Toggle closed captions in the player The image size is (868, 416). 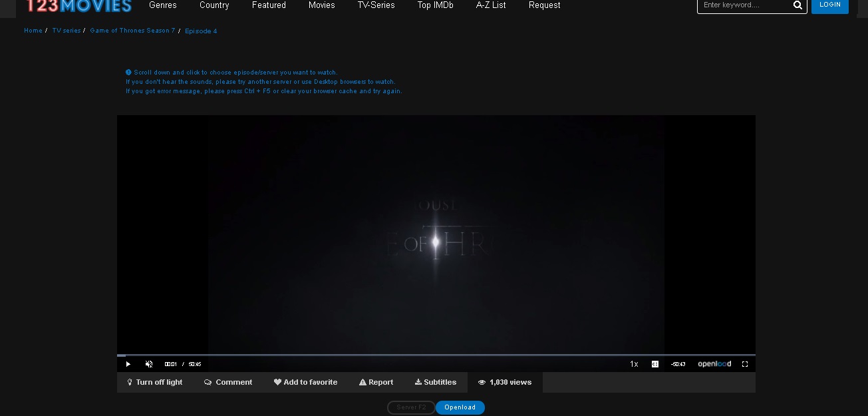655,364
